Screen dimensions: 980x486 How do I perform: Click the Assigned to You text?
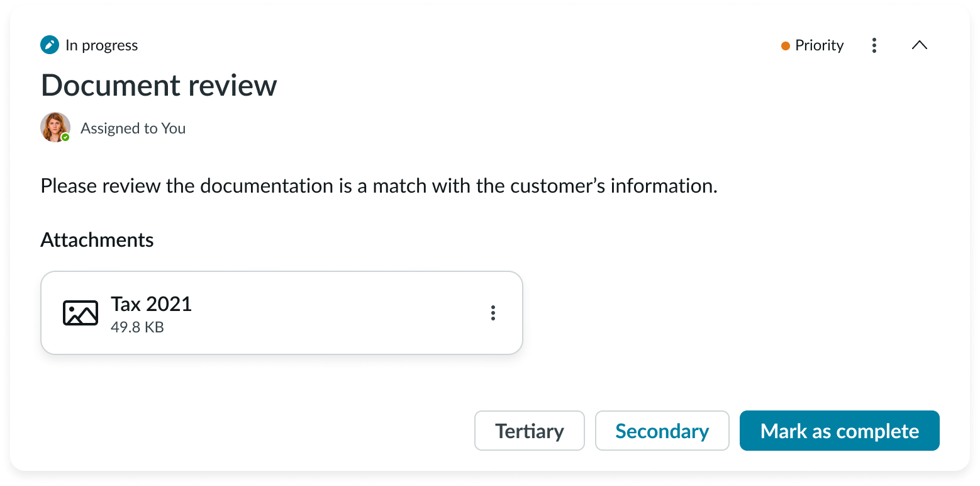click(133, 128)
